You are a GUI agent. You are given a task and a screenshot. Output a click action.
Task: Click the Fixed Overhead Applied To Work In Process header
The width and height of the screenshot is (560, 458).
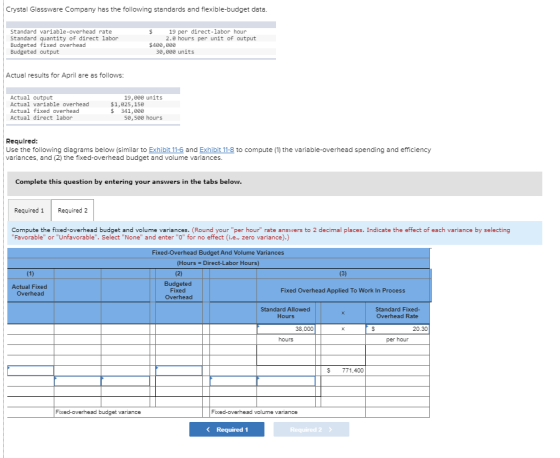point(343,290)
